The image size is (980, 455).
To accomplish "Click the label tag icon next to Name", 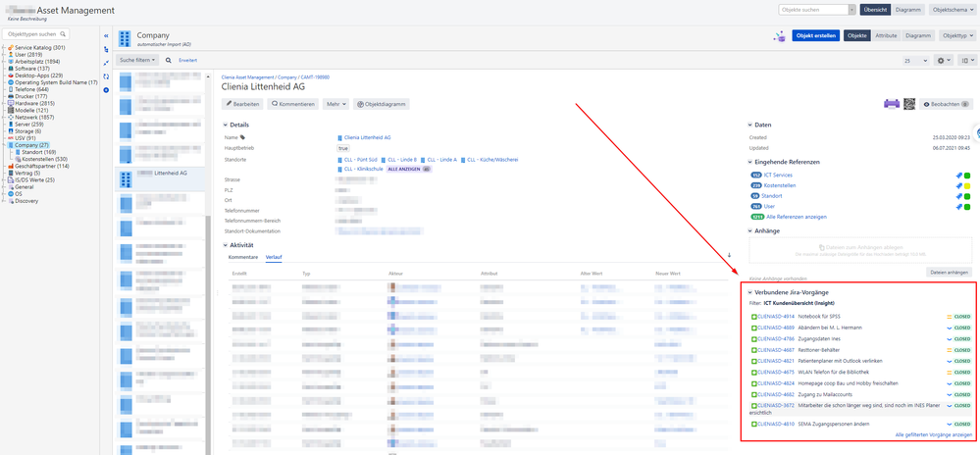I will [x=243, y=137].
